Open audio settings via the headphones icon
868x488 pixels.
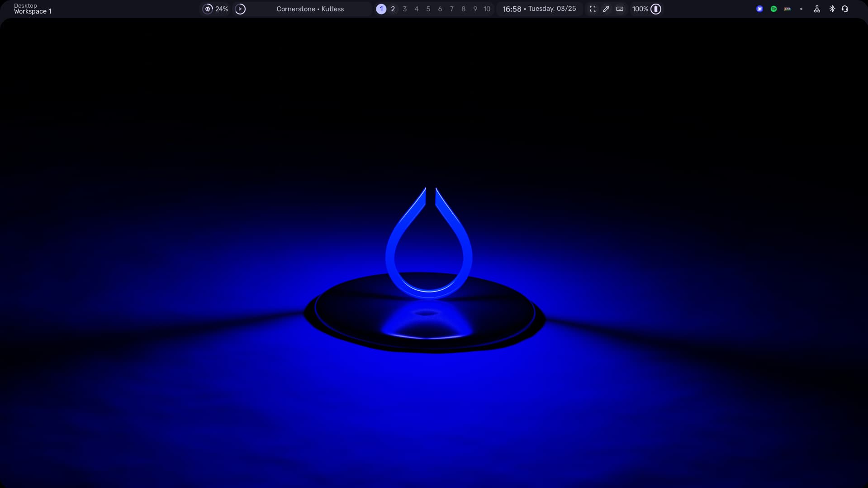pyautogui.click(x=845, y=9)
